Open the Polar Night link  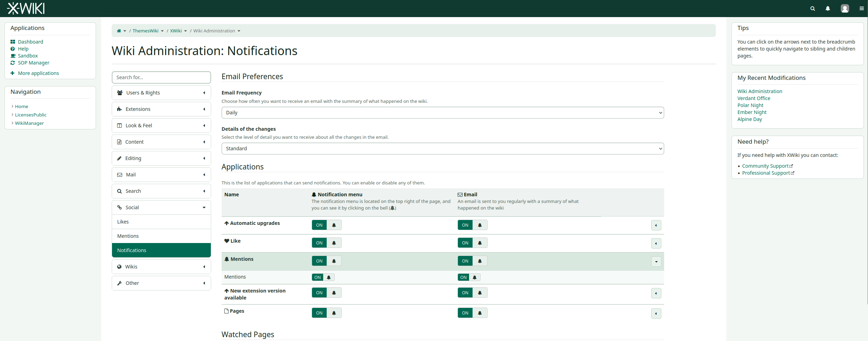[750, 105]
